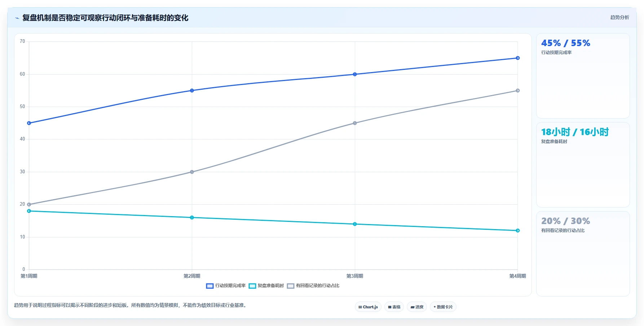Click the 第4周期 x-axis label
Viewport: 644px width, 326px height.
click(517, 276)
